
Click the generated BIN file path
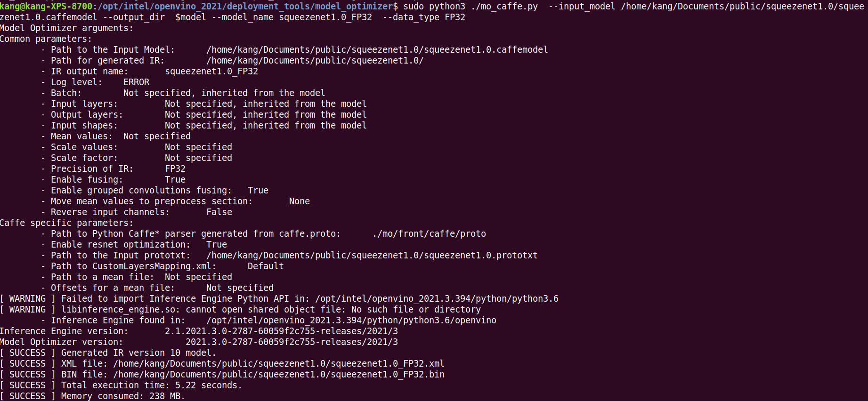[278, 374]
